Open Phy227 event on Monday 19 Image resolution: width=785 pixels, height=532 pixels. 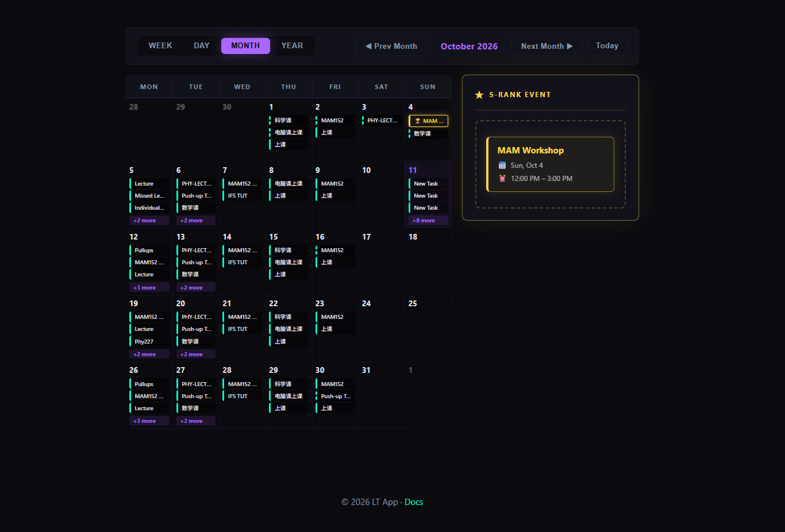pos(149,342)
